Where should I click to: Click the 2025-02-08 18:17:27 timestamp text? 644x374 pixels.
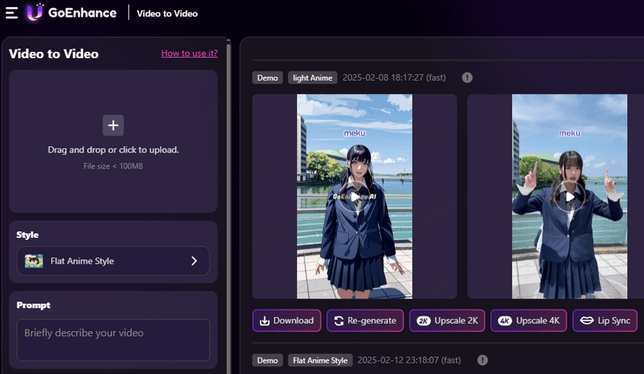click(394, 78)
